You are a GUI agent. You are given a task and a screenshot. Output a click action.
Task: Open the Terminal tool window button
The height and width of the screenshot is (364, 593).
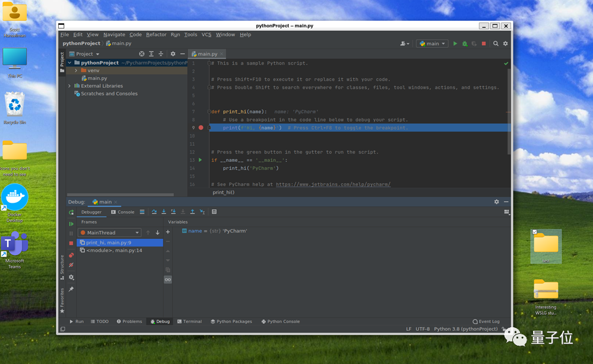click(189, 321)
